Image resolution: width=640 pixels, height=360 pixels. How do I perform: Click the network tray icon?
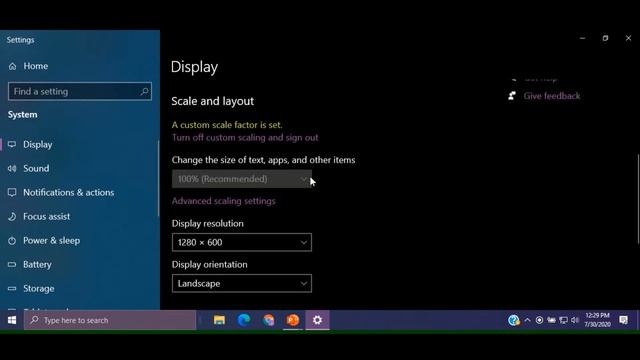click(x=564, y=320)
